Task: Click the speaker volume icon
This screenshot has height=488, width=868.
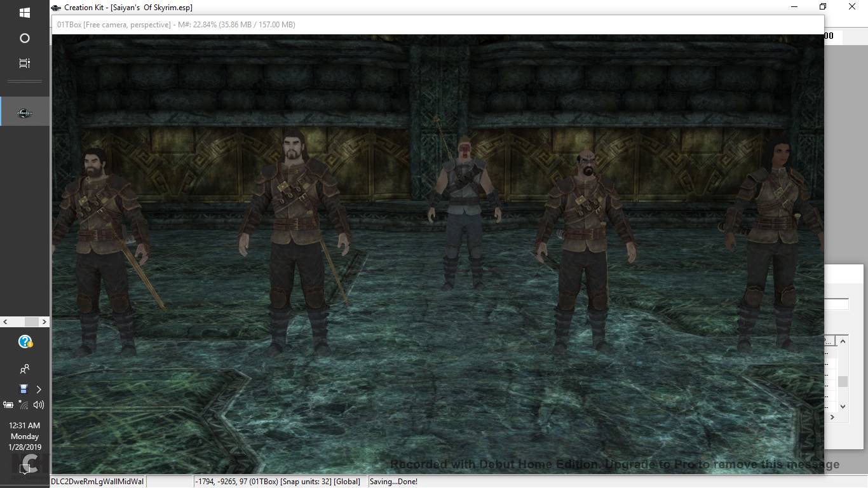Action: (x=39, y=405)
